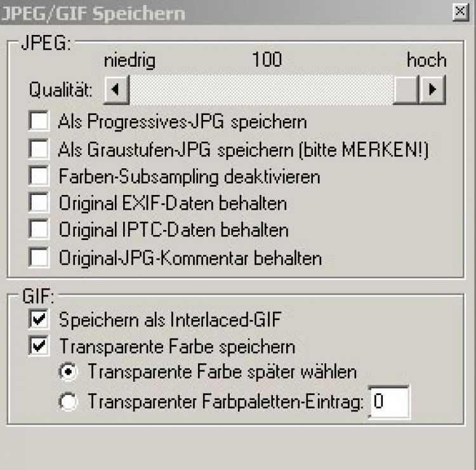Viewport: 476px width, 470px height.
Task: Select Transparenter Farbpaletten-Eintrag radio button
Action: click(x=69, y=401)
